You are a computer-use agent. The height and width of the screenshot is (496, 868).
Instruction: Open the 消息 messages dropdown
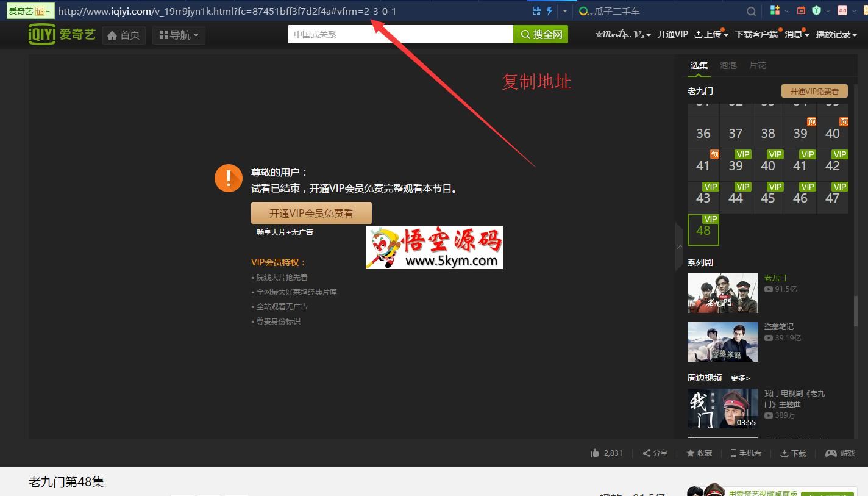click(797, 34)
